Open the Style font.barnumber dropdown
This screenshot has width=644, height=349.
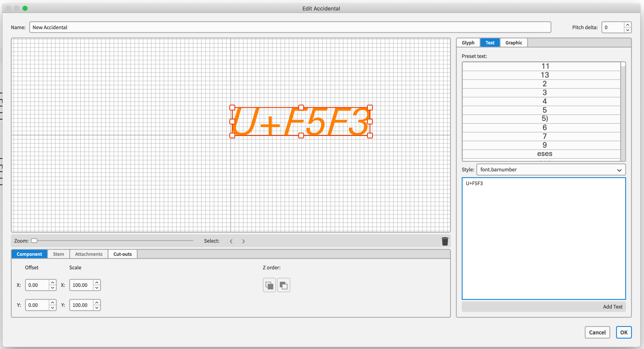[x=551, y=170]
